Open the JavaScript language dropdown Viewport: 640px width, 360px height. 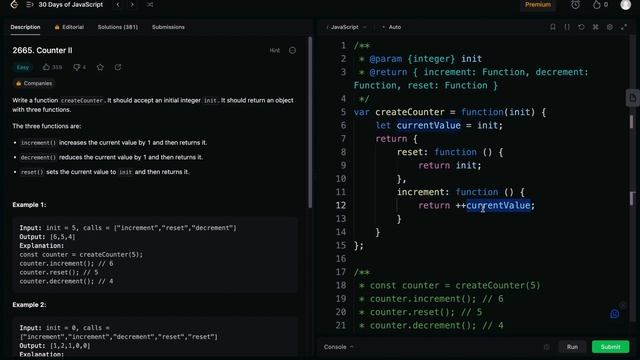(x=346, y=27)
